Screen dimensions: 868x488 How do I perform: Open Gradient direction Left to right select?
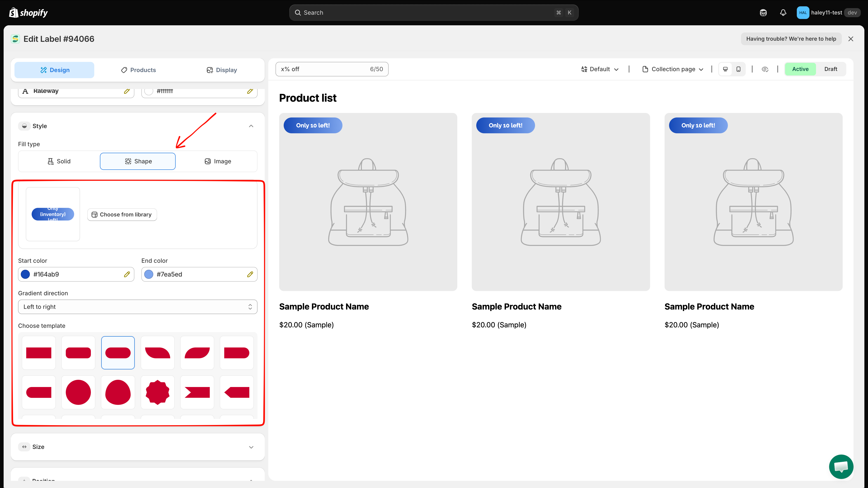[137, 307]
